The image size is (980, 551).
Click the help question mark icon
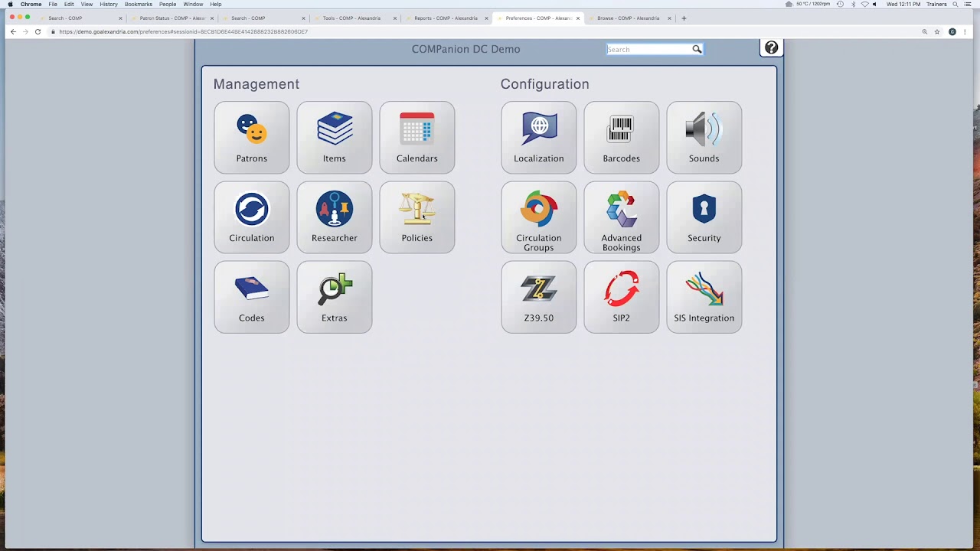(x=771, y=48)
